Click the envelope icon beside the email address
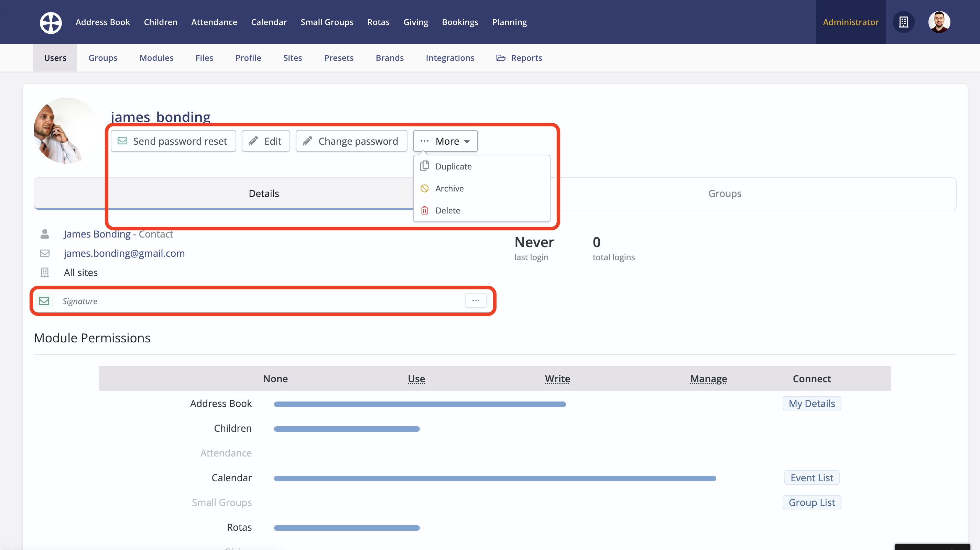Viewport: 980px width, 550px height. (44, 253)
